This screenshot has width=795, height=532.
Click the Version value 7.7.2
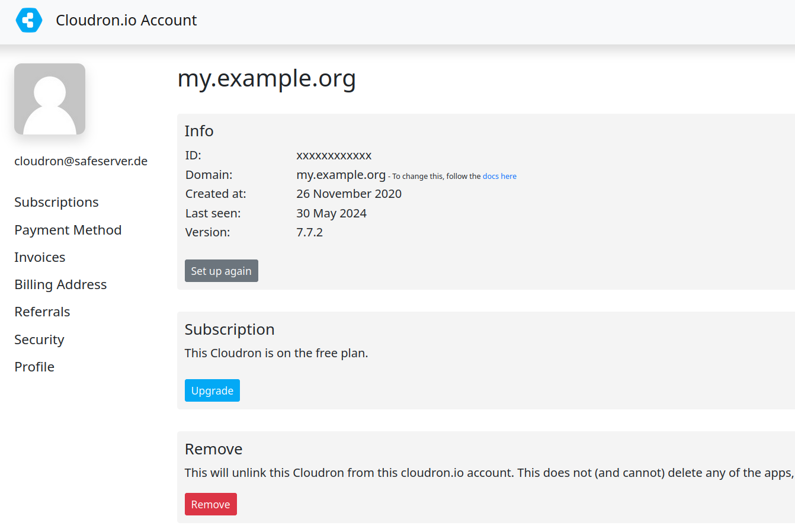(309, 232)
